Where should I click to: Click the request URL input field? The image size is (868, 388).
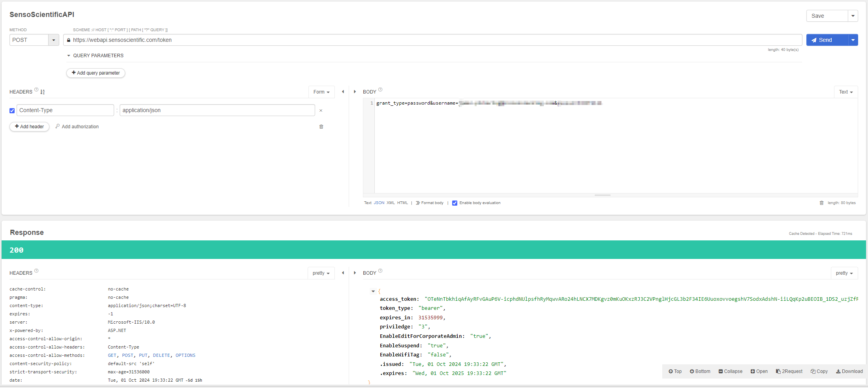[x=432, y=40]
